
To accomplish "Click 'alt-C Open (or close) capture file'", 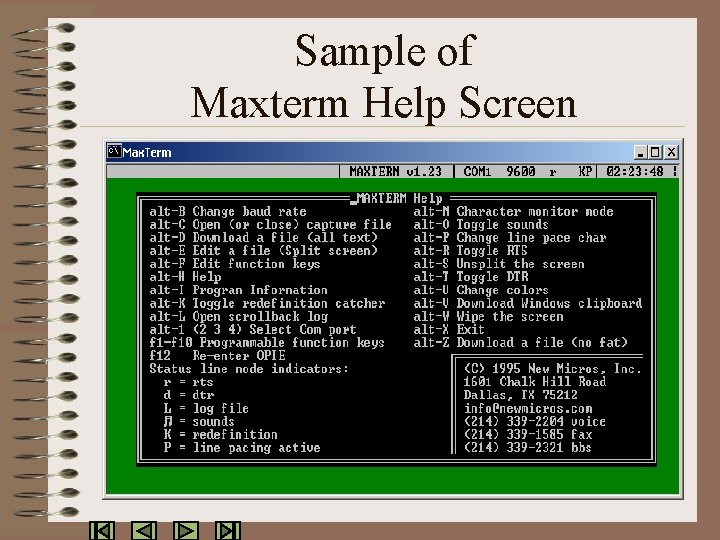I will pos(270,225).
